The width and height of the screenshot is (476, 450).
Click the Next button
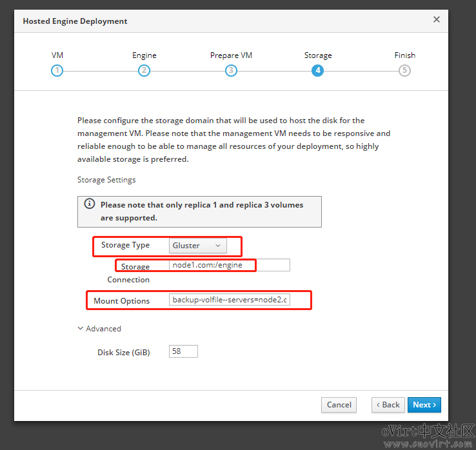click(x=424, y=405)
